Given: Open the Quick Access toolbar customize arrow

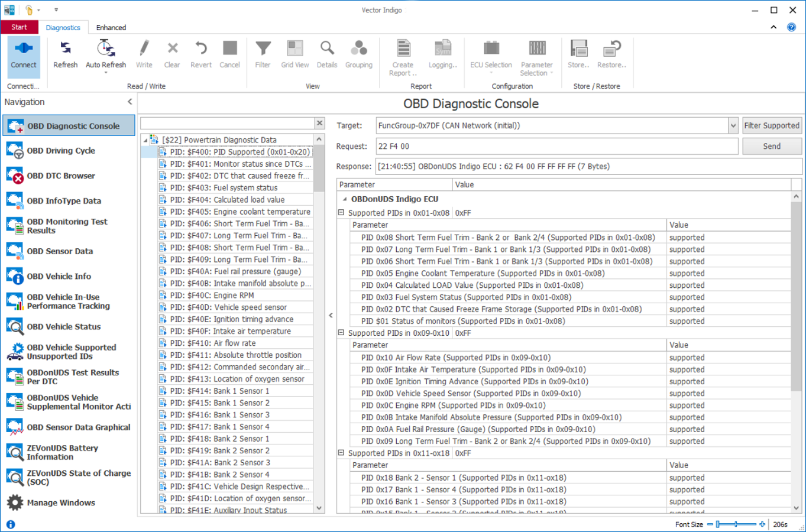Looking at the screenshot, I should tap(56, 10).
